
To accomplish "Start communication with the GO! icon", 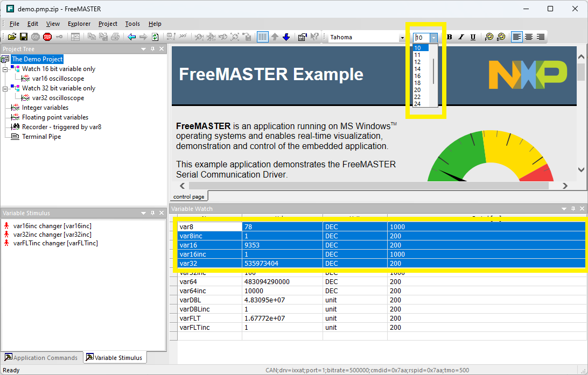I will 36,37.
